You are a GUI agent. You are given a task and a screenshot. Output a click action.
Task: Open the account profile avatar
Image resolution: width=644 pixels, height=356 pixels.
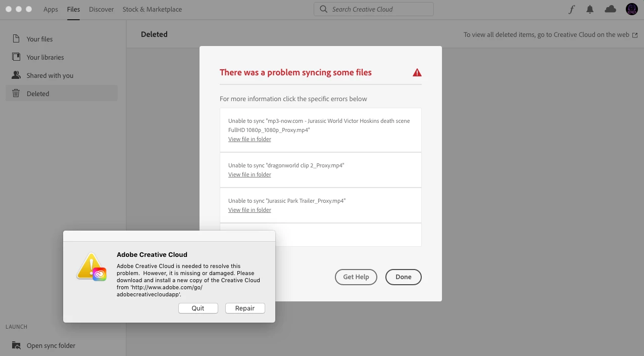point(631,9)
